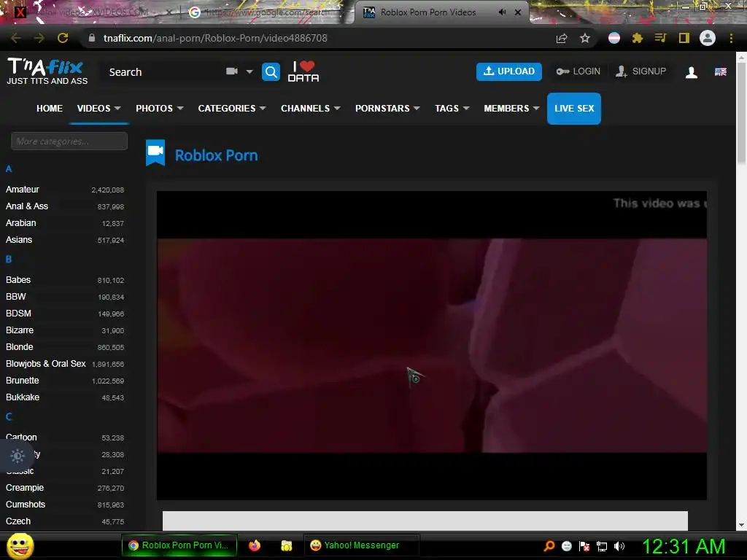This screenshot has height=560, width=747.
Task: Click the browser address bar URL
Action: coord(215,38)
